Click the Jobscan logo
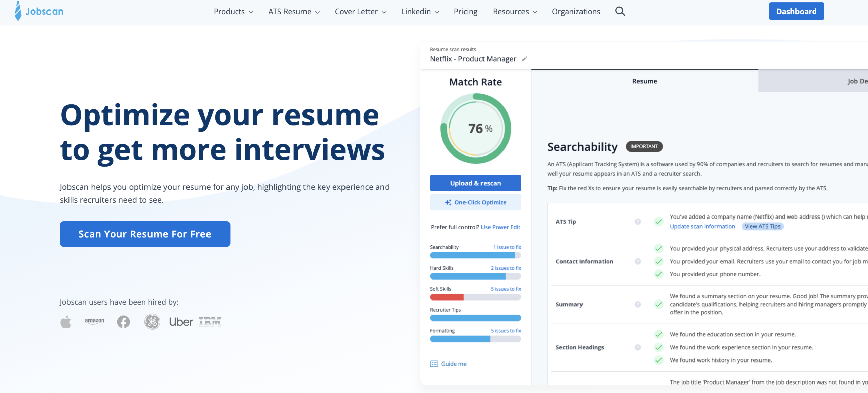 point(38,11)
